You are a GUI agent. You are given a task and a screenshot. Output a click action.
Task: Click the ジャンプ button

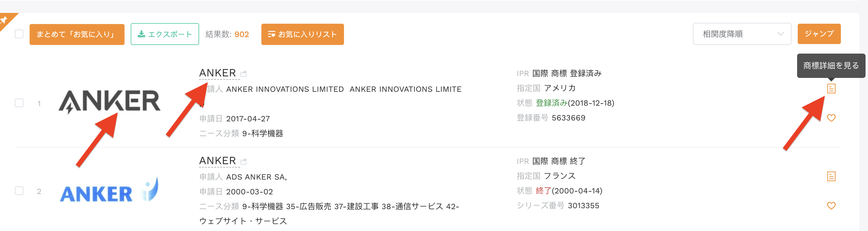coord(819,34)
